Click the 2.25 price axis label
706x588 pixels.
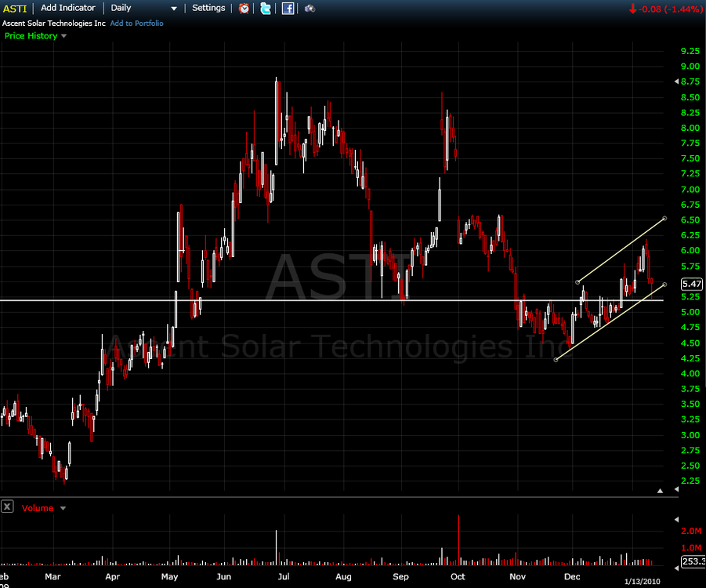coord(690,481)
